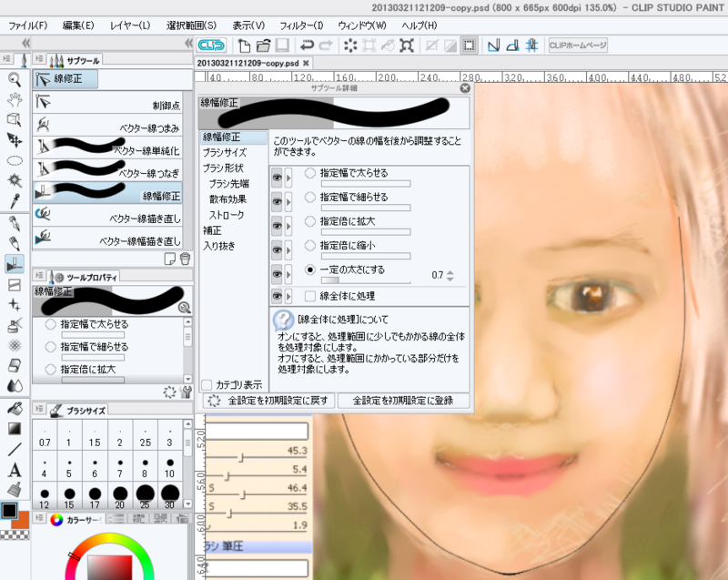Click the Undo arrow in toolbar
This screenshot has height=580, width=728.
[307, 45]
